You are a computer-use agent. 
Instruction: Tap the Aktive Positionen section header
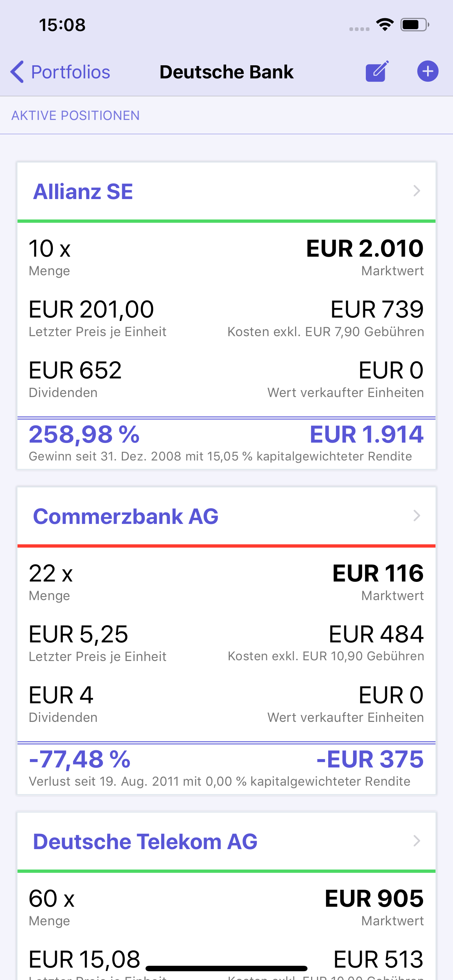75,115
